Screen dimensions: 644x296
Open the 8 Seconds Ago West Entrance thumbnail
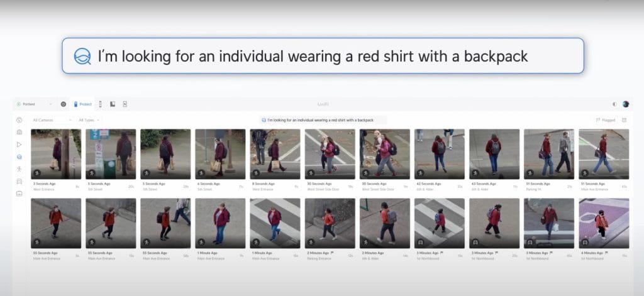point(275,154)
